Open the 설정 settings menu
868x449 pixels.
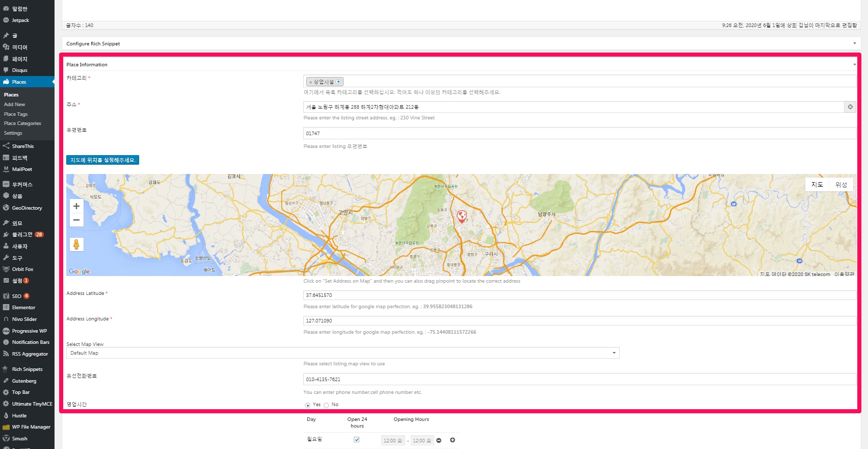17,281
